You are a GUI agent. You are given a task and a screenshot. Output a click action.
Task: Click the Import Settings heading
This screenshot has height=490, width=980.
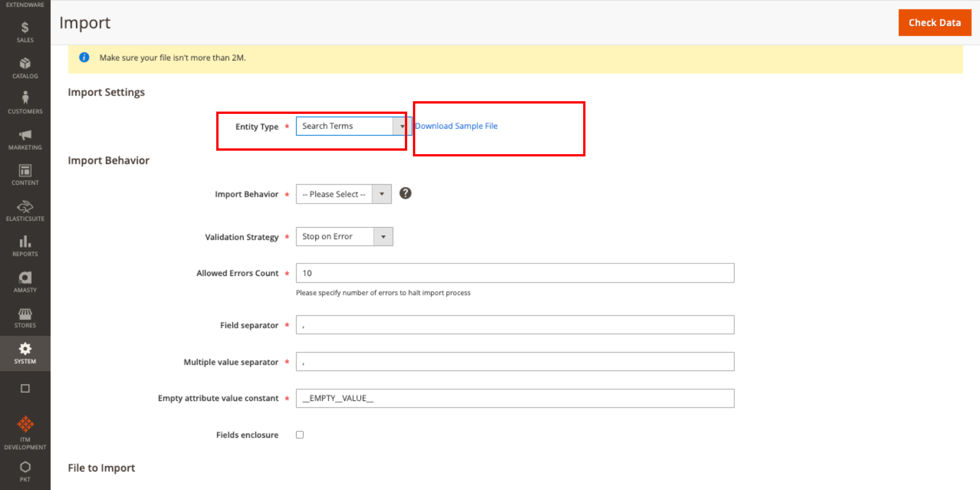(106, 92)
